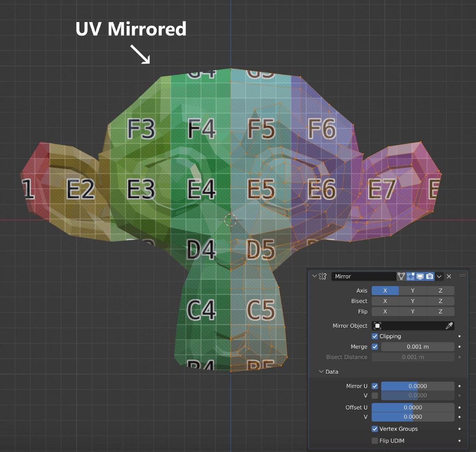Screen dimensions: 476x452
Task: Toggle render visibility camera icon on Mirror modifier
Action: [430, 276]
